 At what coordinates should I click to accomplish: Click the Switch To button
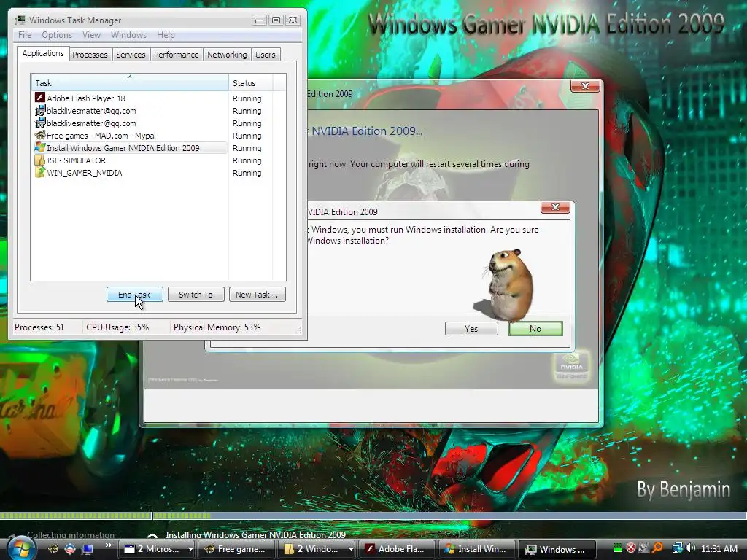click(196, 295)
